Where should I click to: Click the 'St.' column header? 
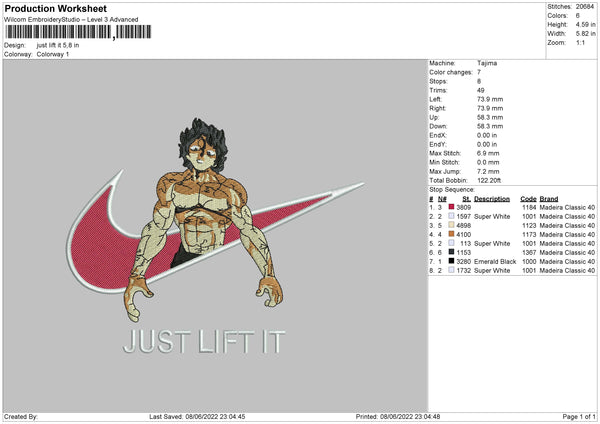tap(466, 199)
